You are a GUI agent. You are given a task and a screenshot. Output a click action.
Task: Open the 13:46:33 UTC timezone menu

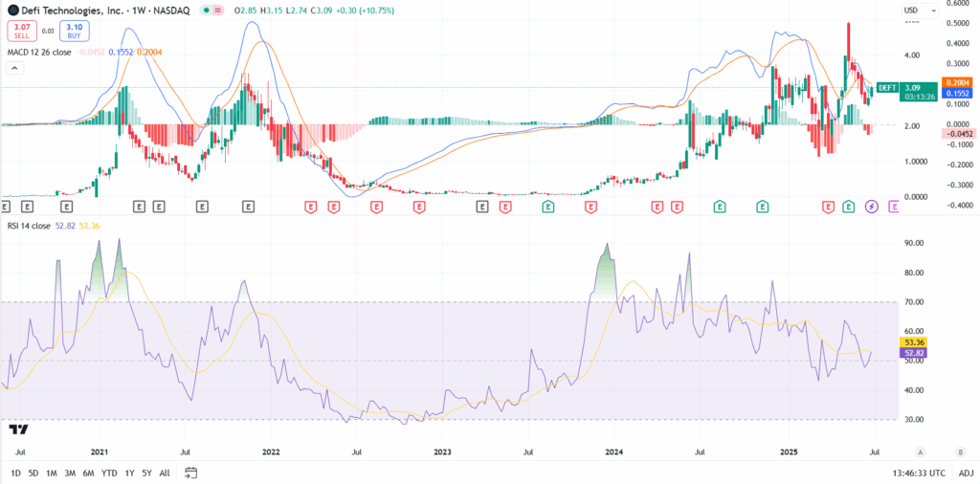(921, 473)
